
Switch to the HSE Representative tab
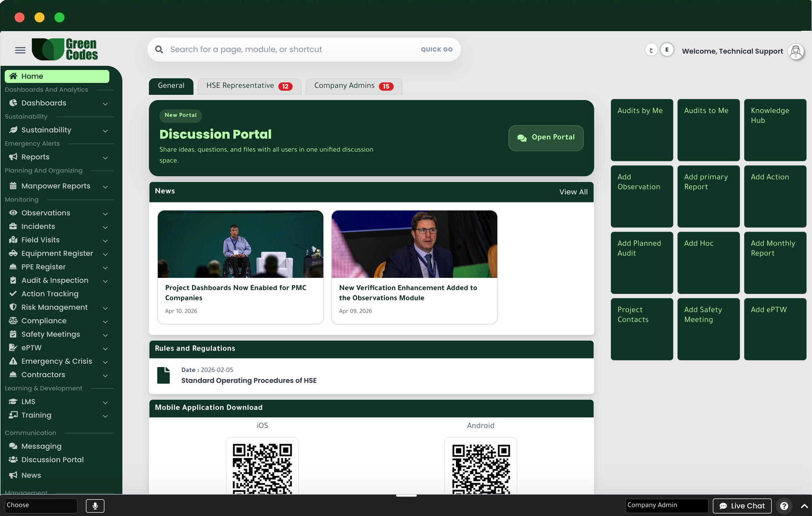coord(249,86)
